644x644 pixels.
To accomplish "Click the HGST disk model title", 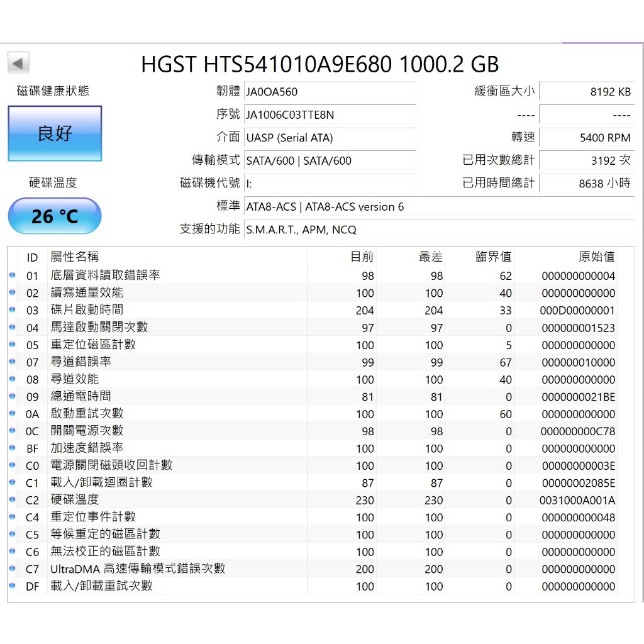I will pos(319,64).
